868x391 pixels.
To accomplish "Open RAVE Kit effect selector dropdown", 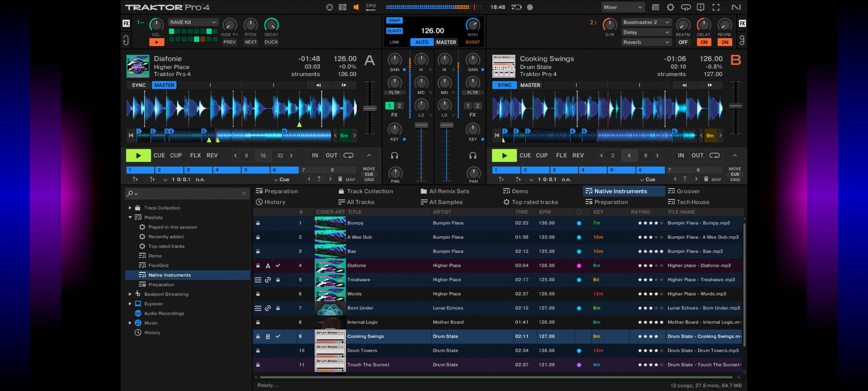I will point(193,22).
